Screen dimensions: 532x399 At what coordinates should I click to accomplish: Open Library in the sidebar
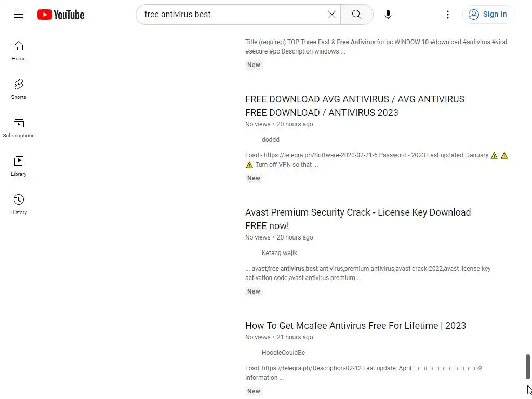(x=19, y=166)
